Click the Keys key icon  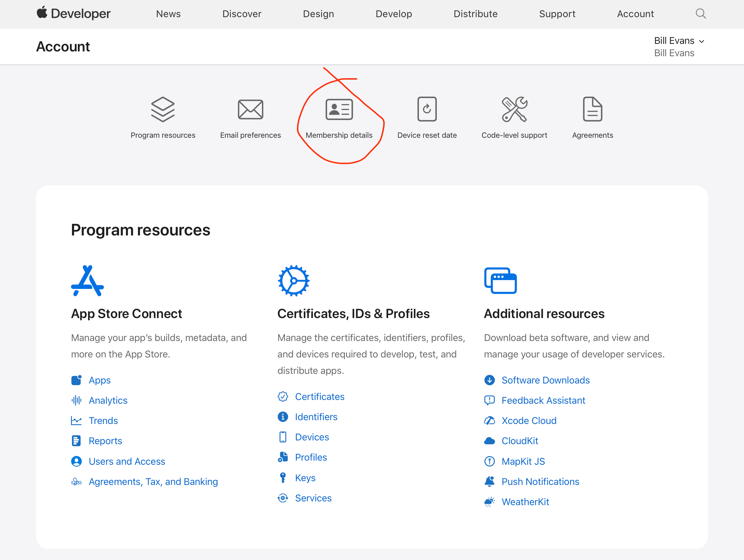tap(283, 478)
